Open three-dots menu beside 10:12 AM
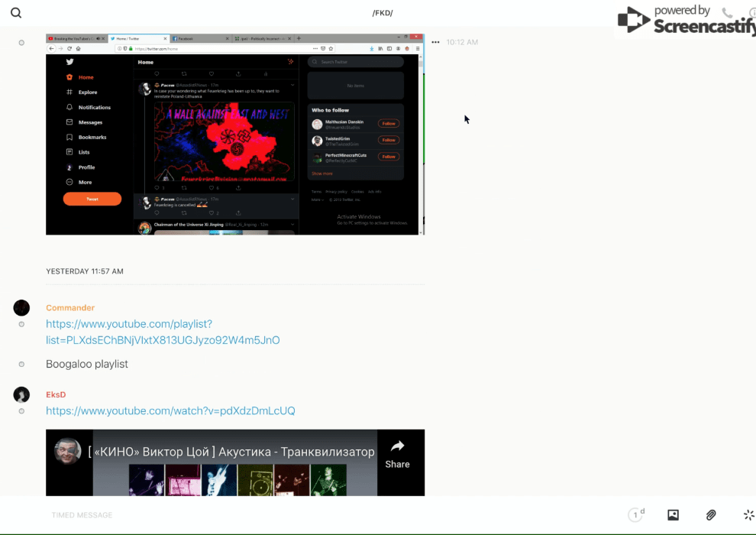 point(435,43)
